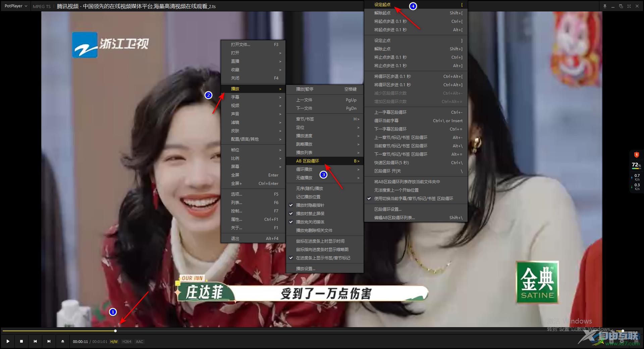Image resolution: width=644 pixels, height=349 pixels.
Task: Select 将起点步退 0.1 秒 entry
Action: tap(416, 21)
